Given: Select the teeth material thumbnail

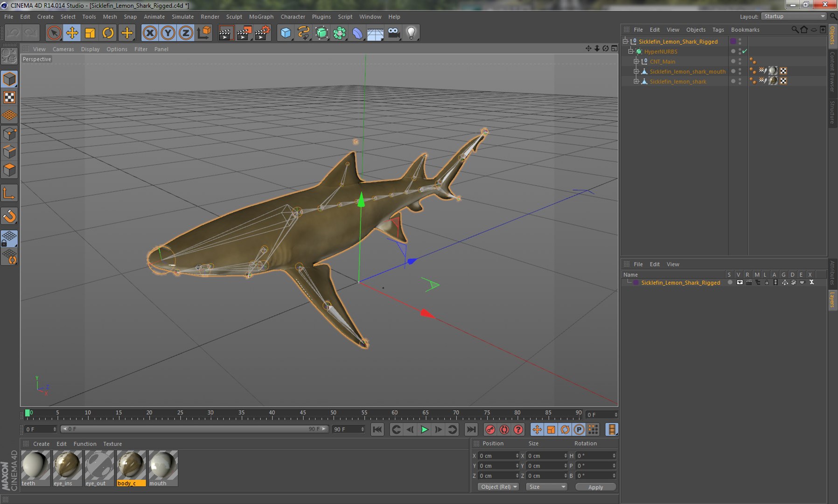Looking at the screenshot, I should 35,468.
